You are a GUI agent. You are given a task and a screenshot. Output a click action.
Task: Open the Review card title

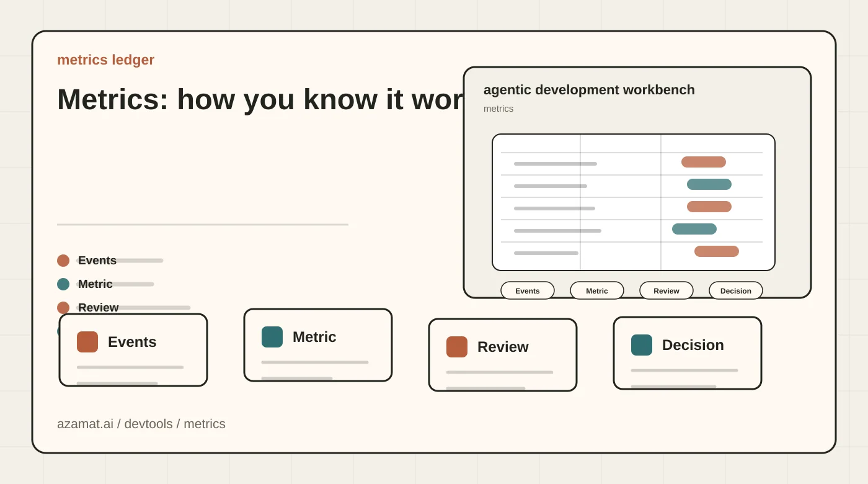(503, 347)
